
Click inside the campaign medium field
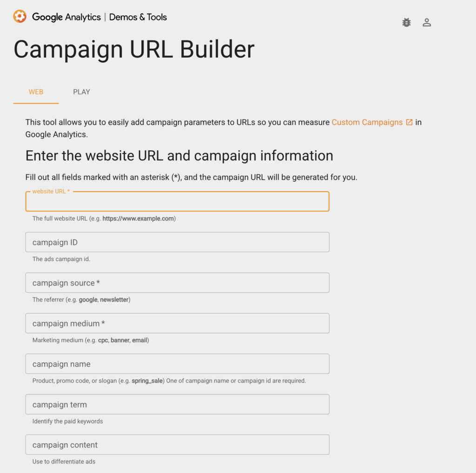coord(177,323)
